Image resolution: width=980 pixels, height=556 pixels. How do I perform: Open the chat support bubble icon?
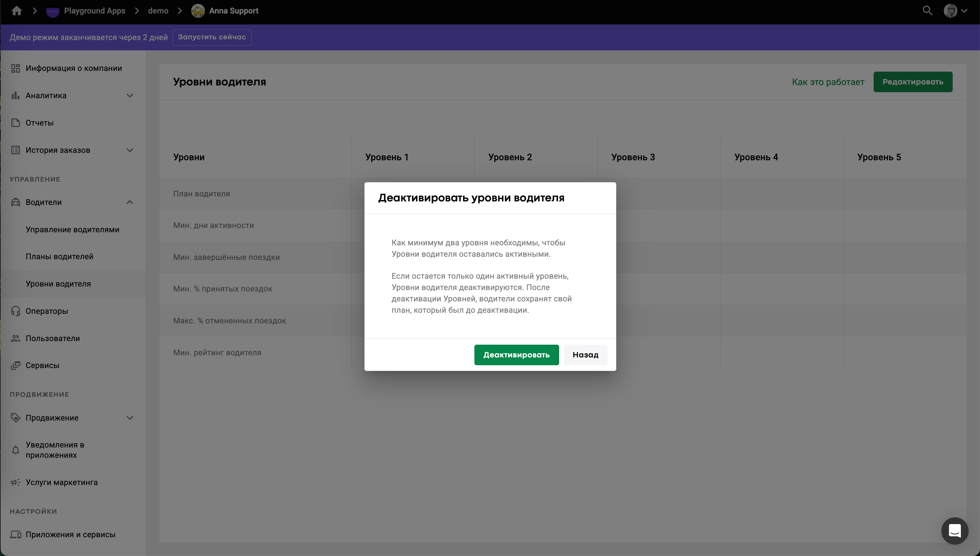tap(954, 530)
